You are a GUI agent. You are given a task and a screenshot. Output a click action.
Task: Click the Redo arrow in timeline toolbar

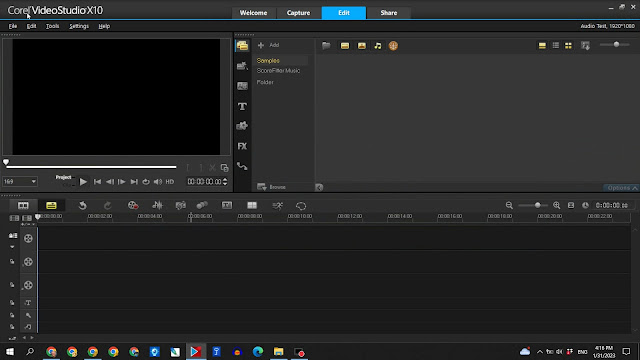107,205
